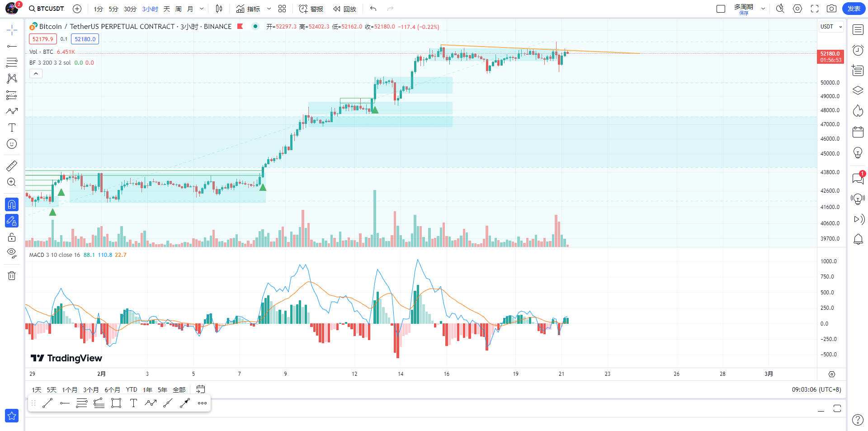Switch to the 周 weekly timeframe
Image resolution: width=868 pixels, height=431 pixels.
[x=179, y=9]
